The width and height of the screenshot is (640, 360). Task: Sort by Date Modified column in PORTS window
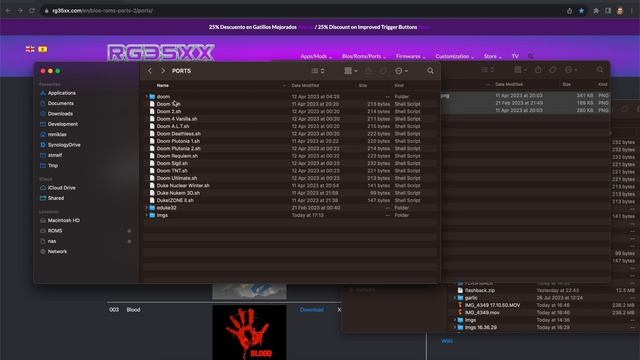coord(305,85)
